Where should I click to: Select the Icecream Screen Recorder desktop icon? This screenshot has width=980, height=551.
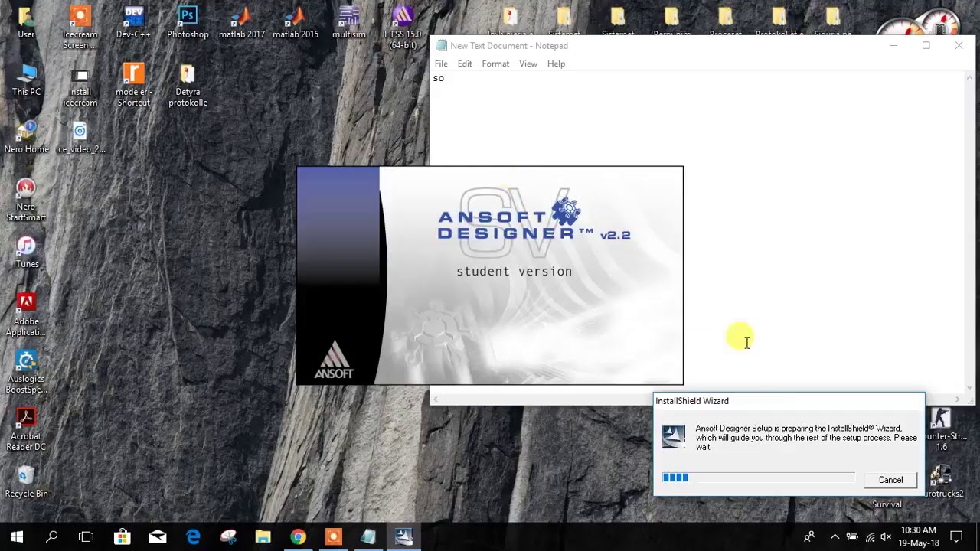coord(80,28)
